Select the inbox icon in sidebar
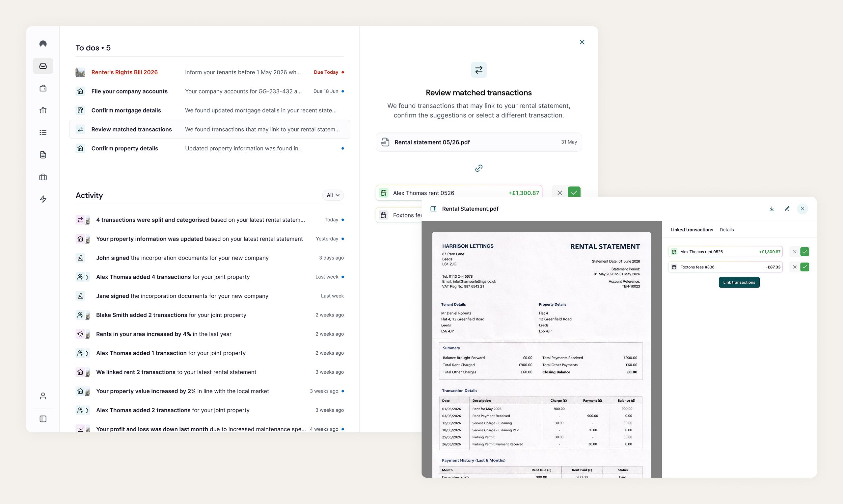This screenshot has height=504, width=843. pos(43,66)
